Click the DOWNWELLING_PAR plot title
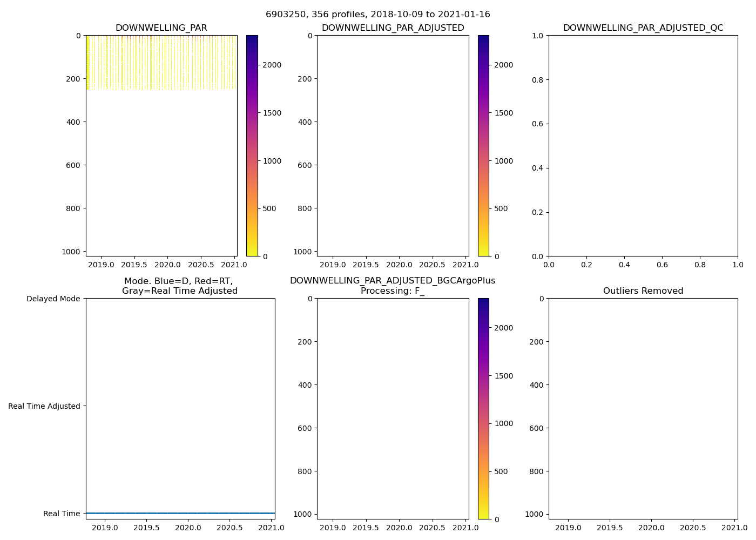Viewport: 756px width, 540px height. [x=161, y=28]
